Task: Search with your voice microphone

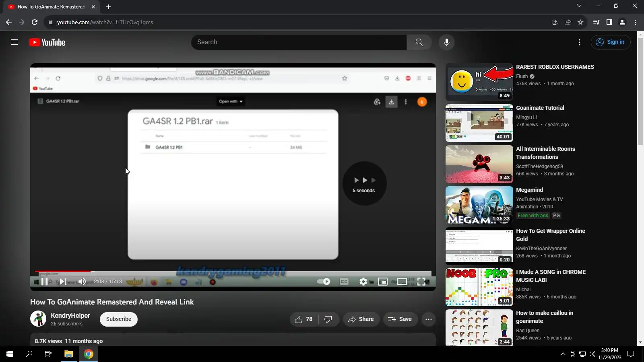Action: click(x=446, y=42)
